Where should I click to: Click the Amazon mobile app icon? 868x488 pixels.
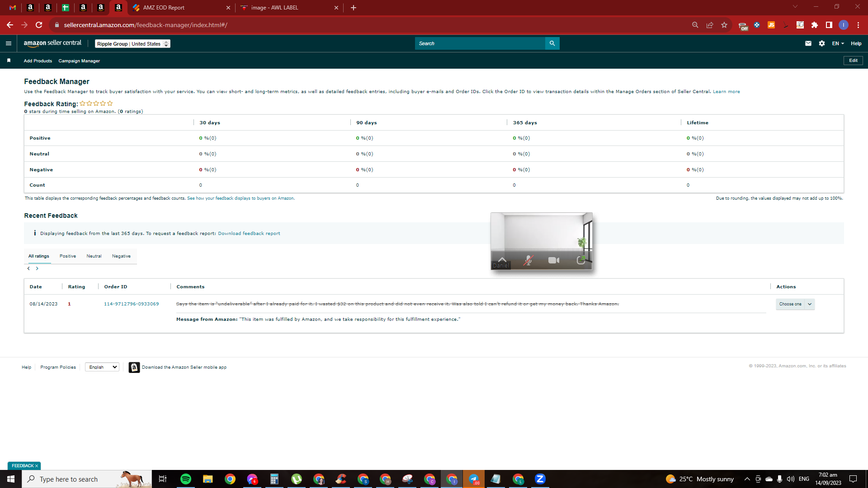134,367
